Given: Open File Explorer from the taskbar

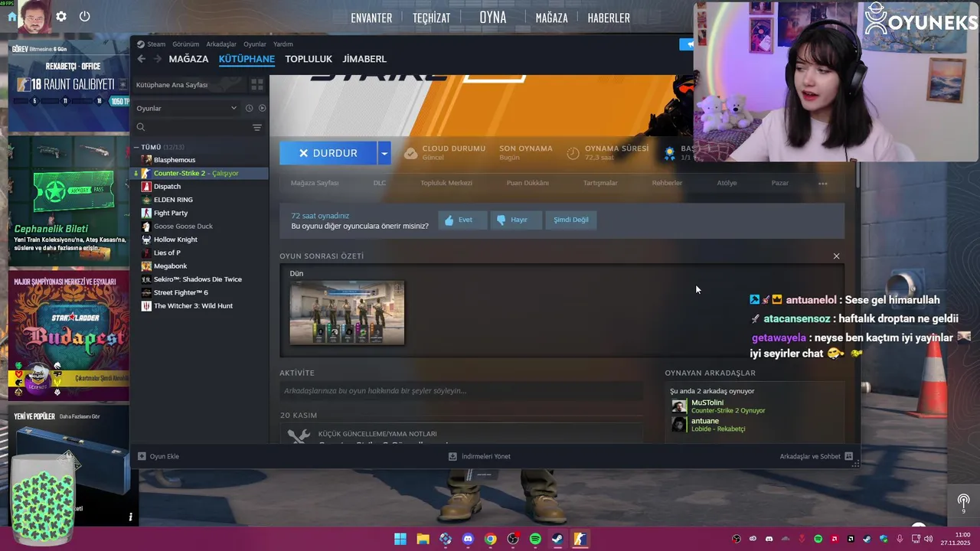Looking at the screenshot, I should 423,539.
